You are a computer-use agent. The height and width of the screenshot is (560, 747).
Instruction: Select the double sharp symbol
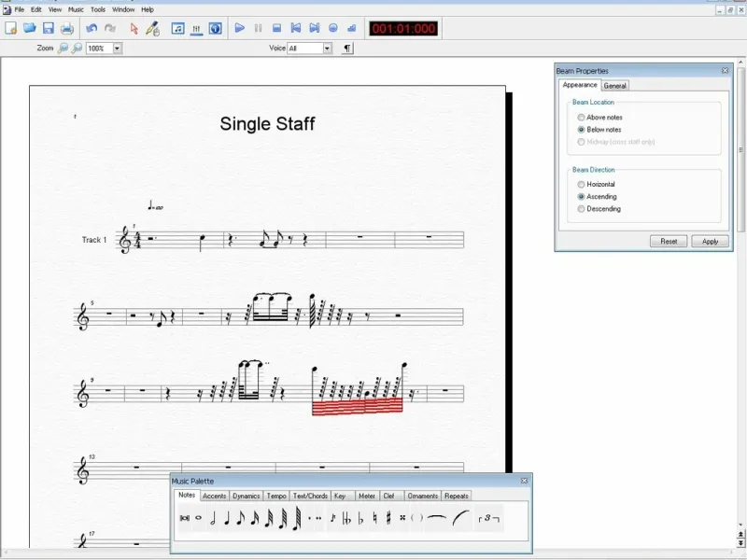pos(402,518)
